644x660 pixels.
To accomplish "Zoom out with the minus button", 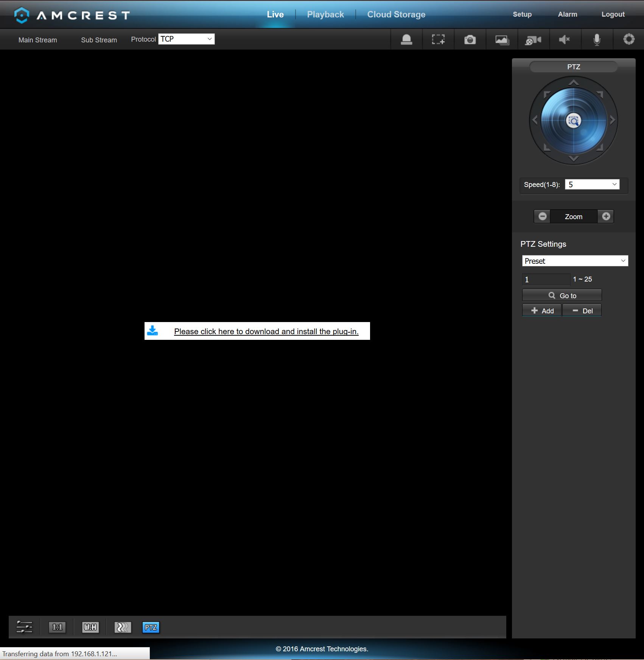I will pyautogui.click(x=542, y=216).
